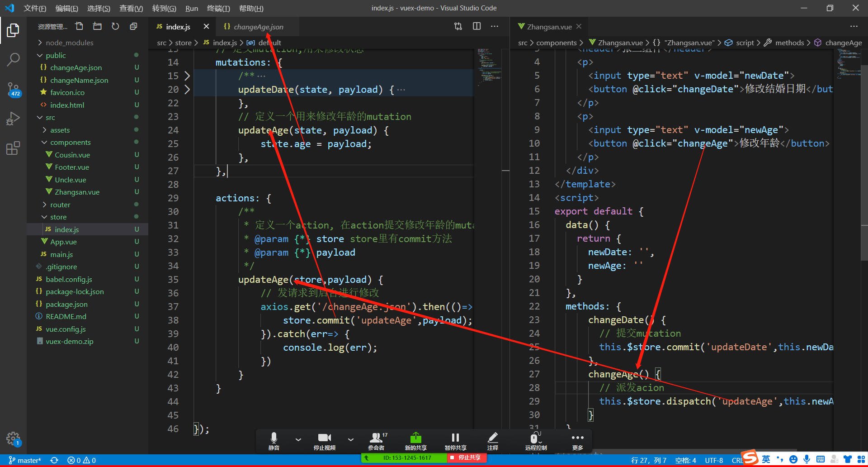This screenshot has height=467, width=868.
Task: Open the 终端(T) menu
Action: pyautogui.click(x=218, y=8)
